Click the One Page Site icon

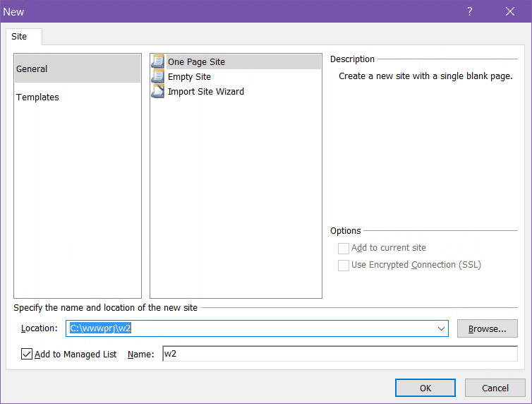(158, 62)
